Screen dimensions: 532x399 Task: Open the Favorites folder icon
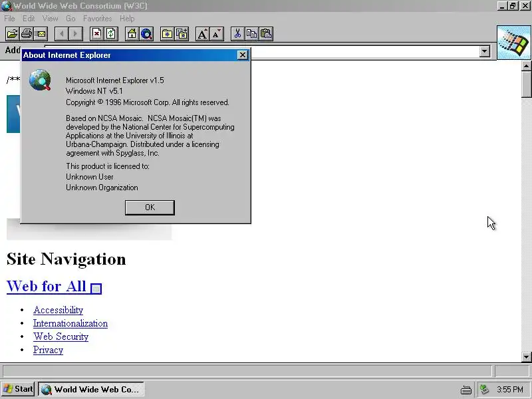coord(168,34)
